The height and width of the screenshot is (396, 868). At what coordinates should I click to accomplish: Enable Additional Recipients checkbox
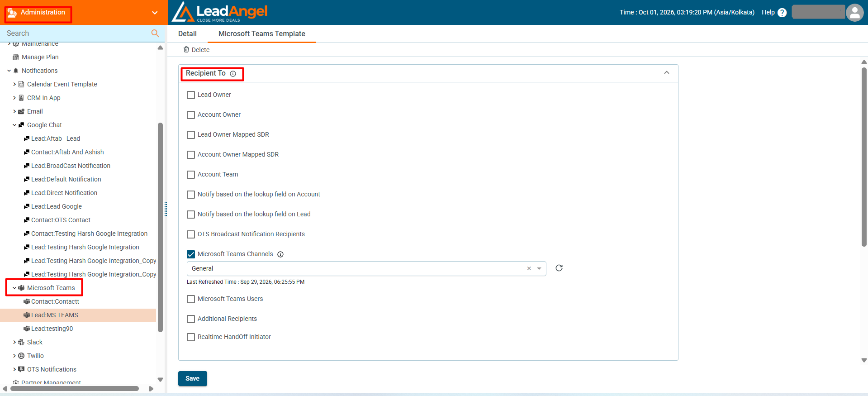click(191, 319)
